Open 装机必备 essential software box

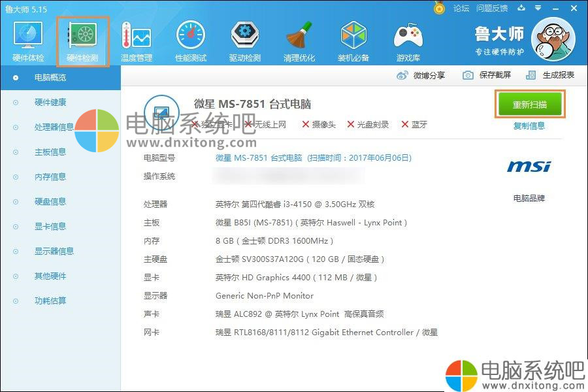(353, 42)
